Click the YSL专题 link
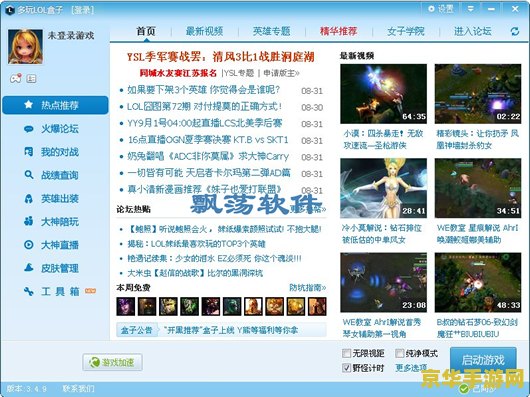The width and height of the screenshot is (530, 397). [x=239, y=73]
